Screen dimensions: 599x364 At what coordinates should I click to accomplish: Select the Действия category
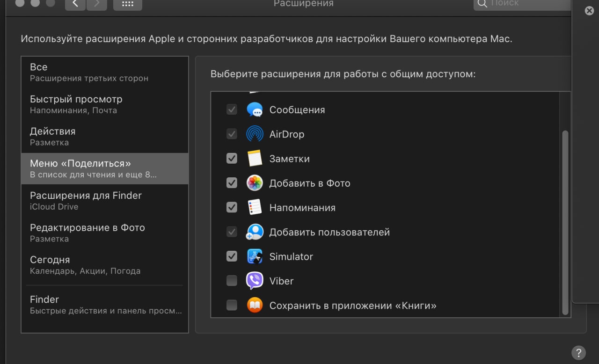[105, 137]
